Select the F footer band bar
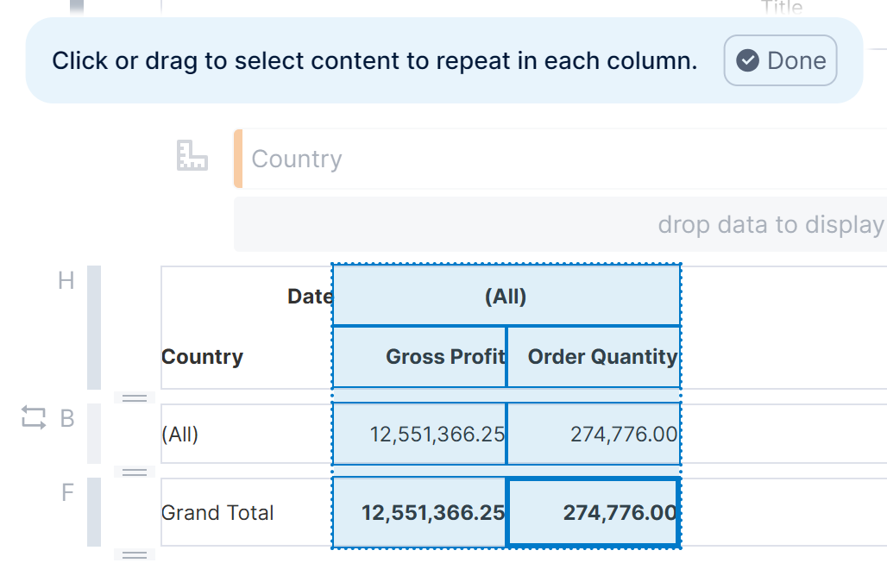The width and height of the screenshot is (887, 588). [x=97, y=512]
